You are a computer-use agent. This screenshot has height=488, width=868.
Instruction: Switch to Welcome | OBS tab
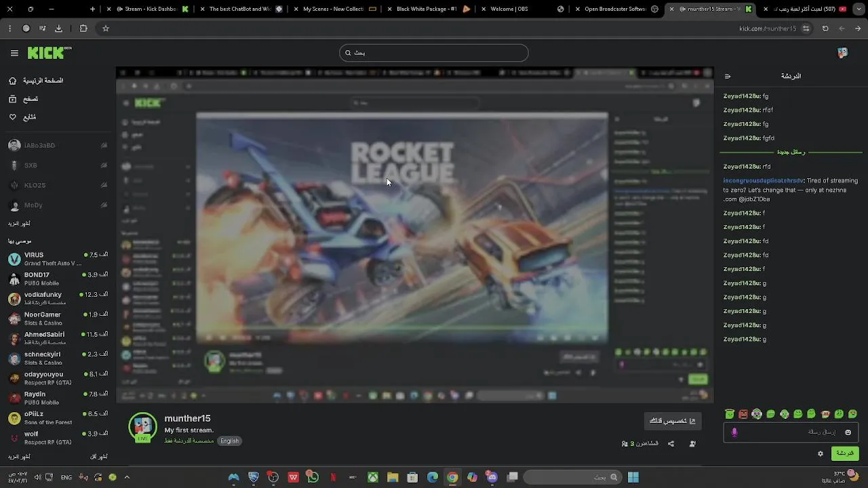coord(521,9)
